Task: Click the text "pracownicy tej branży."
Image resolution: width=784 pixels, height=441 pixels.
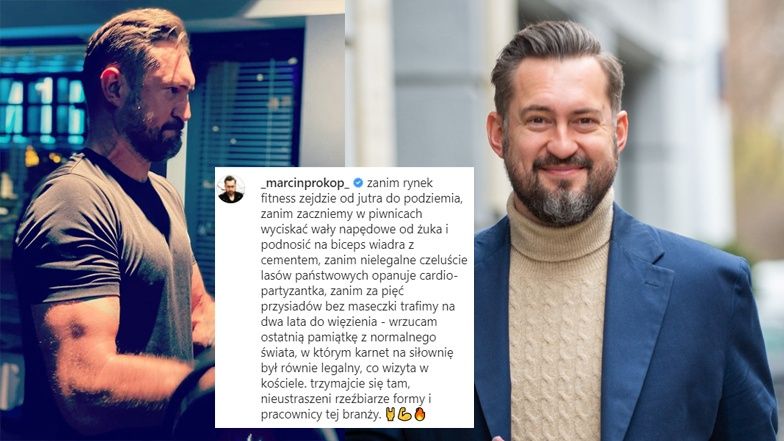Action: tap(322, 416)
